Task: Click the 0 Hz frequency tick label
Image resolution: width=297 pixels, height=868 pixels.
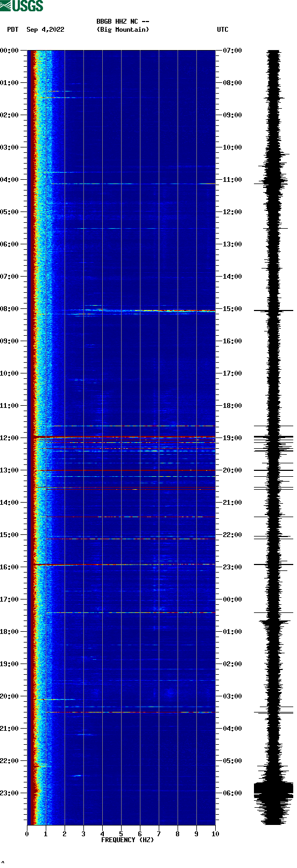Action: (27, 834)
